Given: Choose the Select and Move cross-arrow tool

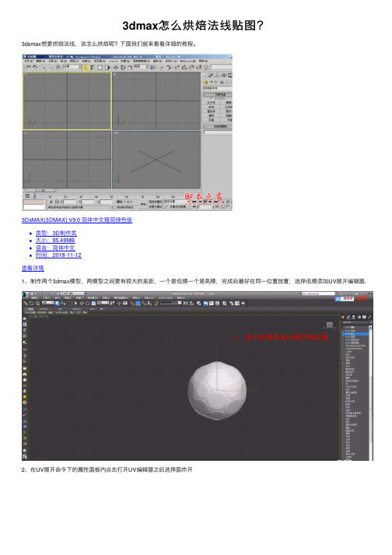Looking at the screenshot, I should click(116, 68).
